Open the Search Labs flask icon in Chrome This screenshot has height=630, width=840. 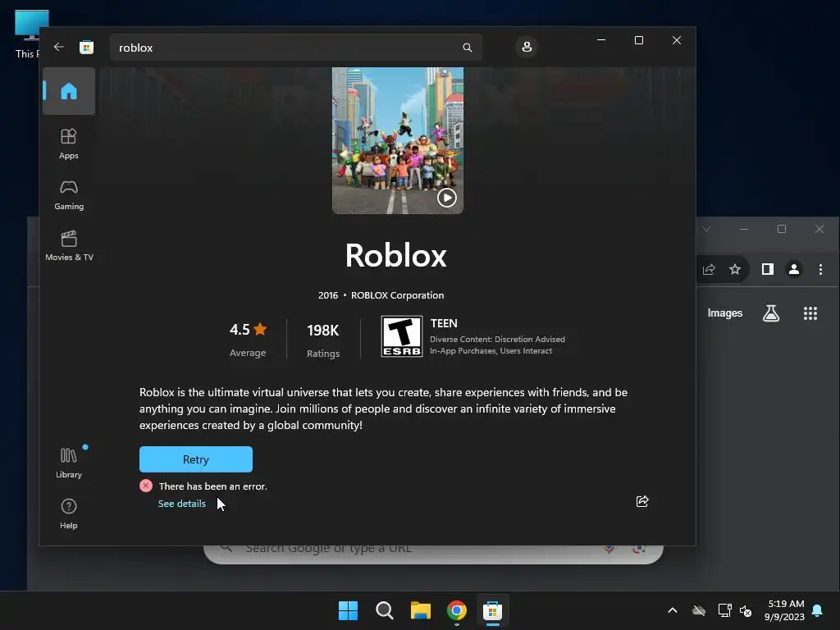(x=771, y=313)
